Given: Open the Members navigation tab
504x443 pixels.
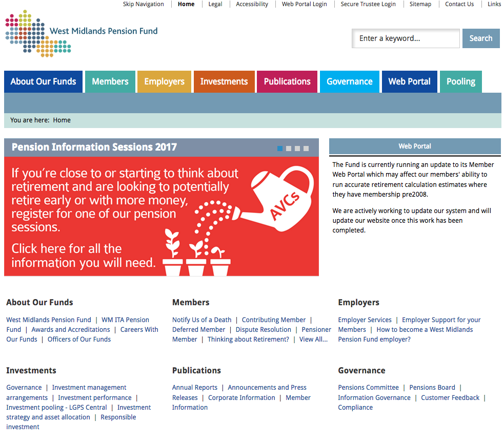Looking at the screenshot, I should point(110,82).
